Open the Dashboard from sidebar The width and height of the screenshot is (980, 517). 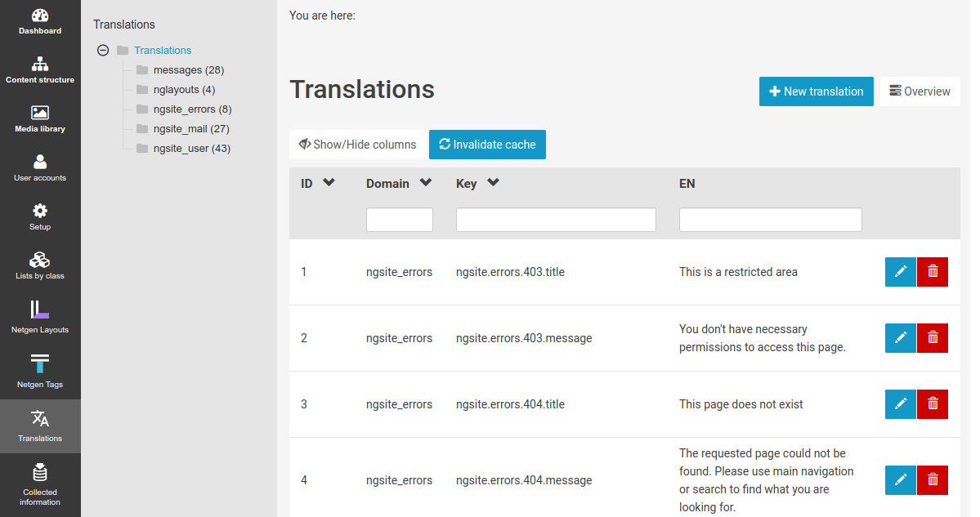tap(40, 22)
